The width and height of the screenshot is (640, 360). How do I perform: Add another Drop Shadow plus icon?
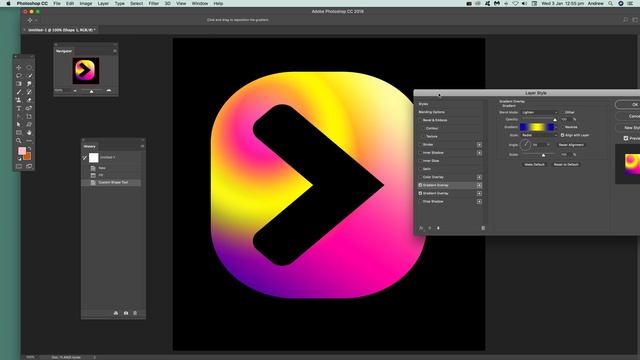479,202
